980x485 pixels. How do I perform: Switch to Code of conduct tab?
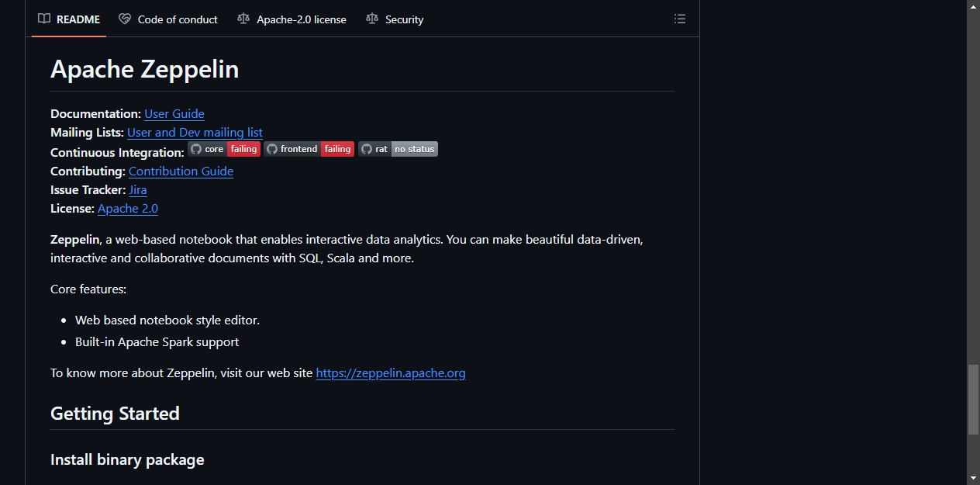[167, 19]
